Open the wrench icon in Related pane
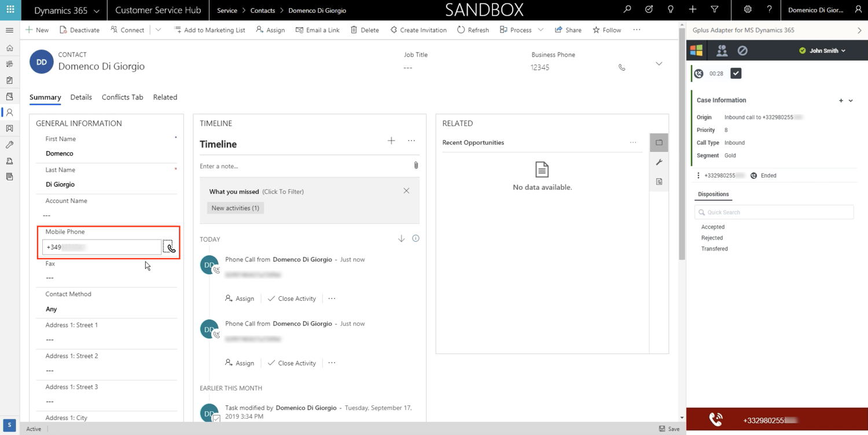 (659, 162)
